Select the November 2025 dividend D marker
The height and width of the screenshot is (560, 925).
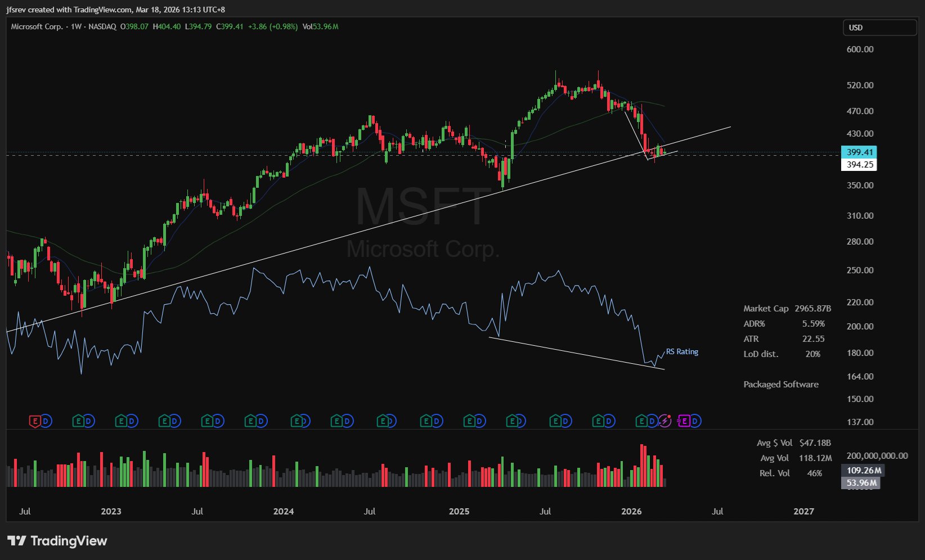click(x=609, y=421)
